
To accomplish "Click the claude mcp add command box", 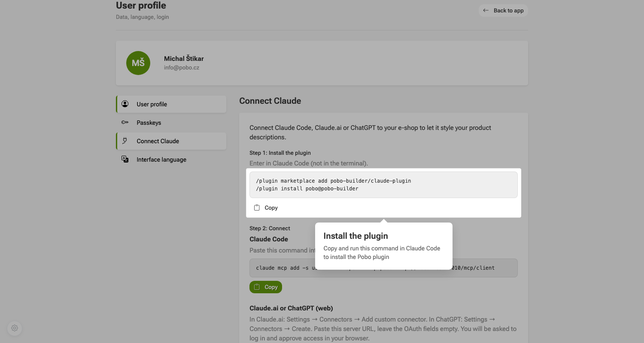I will 383,268.
